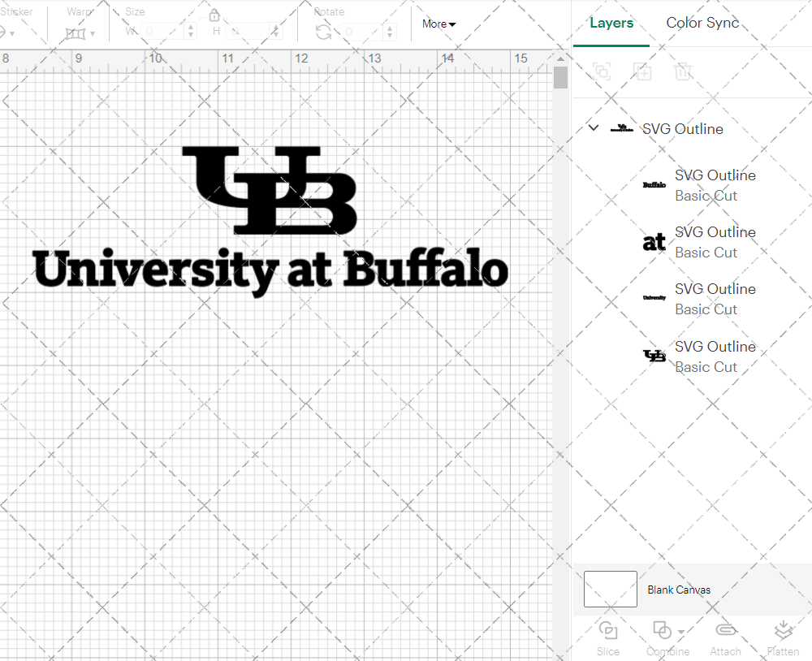The height and width of the screenshot is (661, 812).
Task: Open the Warp options dropdown arrow
Action: pyautogui.click(x=92, y=33)
